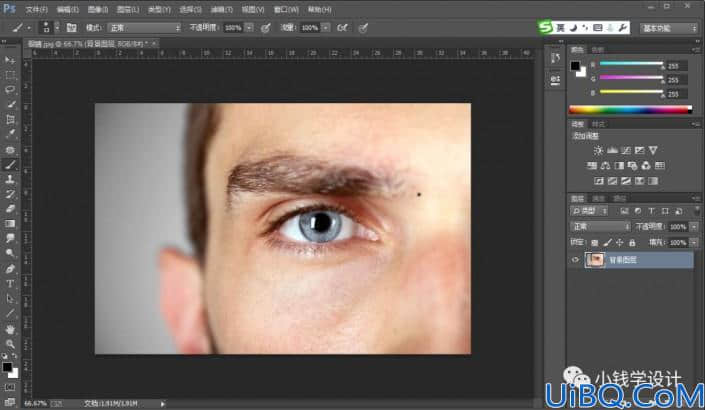Open the Layer menu
Viewport: 705px width, 410px height.
coord(128,9)
